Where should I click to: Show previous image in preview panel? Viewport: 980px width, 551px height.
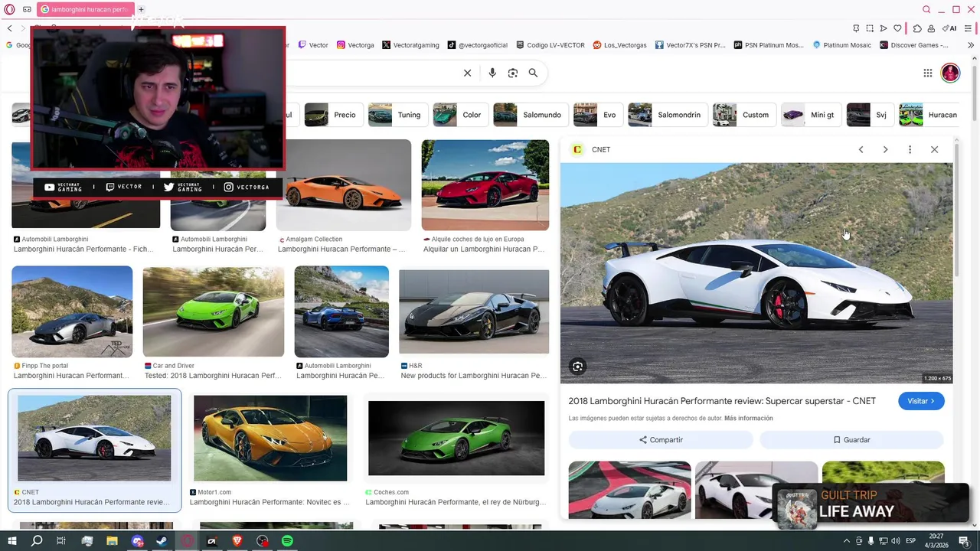pyautogui.click(x=861, y=149)
